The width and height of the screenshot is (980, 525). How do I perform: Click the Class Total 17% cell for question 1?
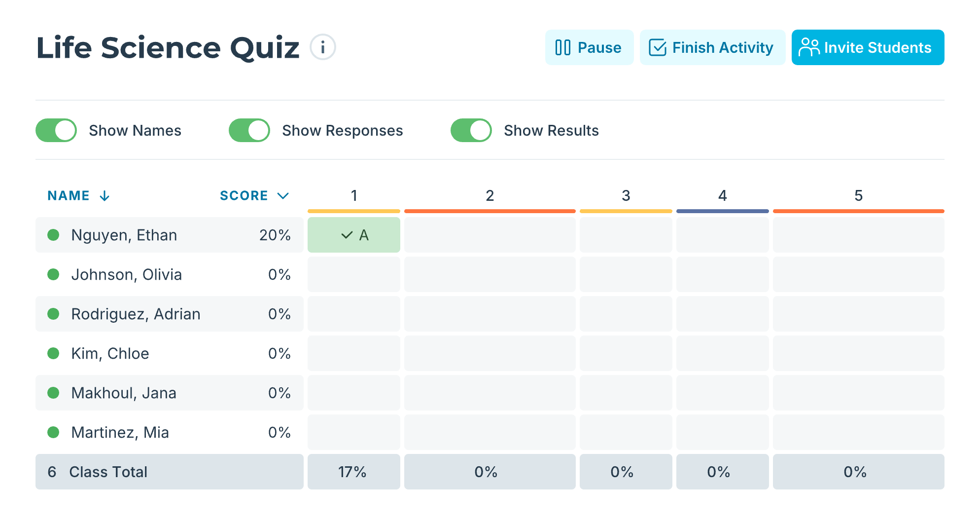[353, 472]
